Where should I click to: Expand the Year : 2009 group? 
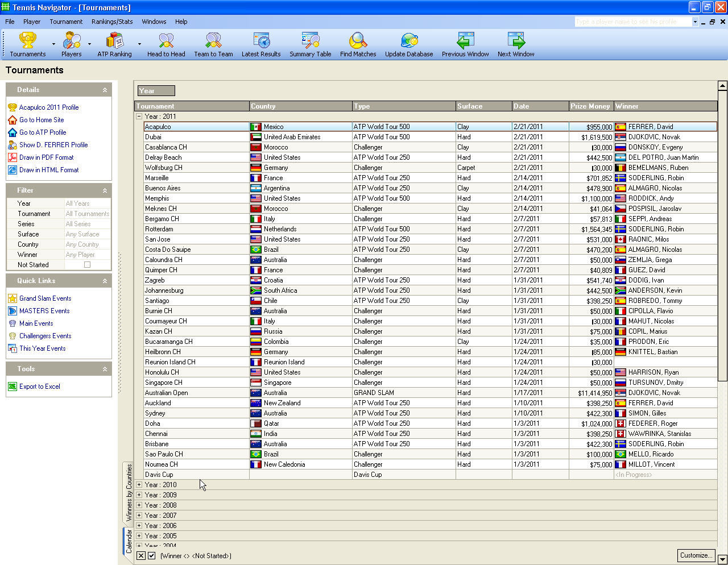pos(139,495)
